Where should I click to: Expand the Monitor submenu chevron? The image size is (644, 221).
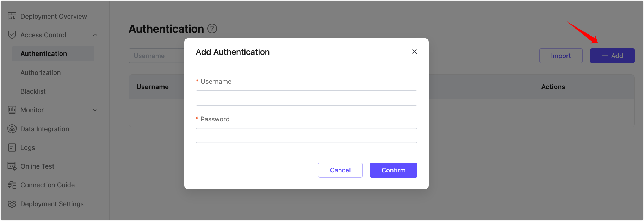click(x=95, y=110)
